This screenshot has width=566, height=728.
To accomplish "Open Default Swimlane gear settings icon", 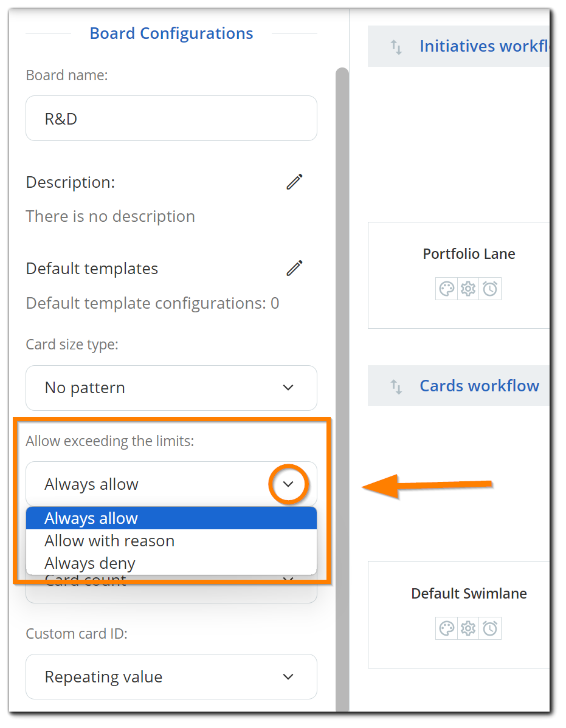I will [468, 628].
